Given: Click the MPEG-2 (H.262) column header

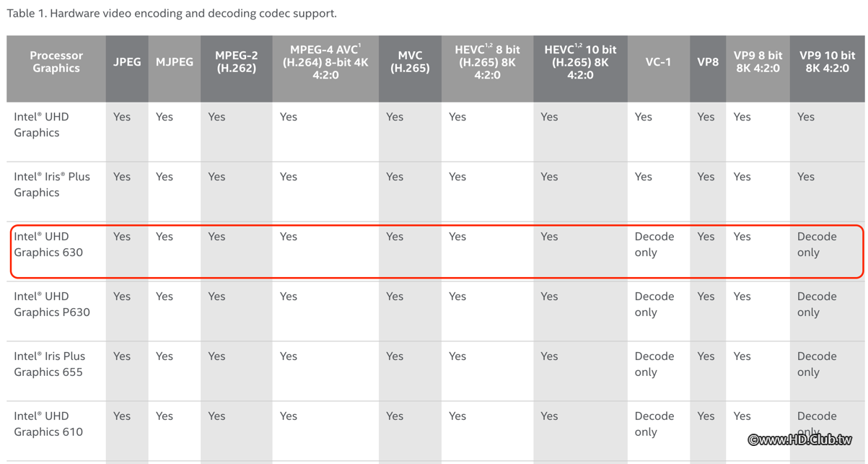Looking at the screenshot, I should 236,62.
